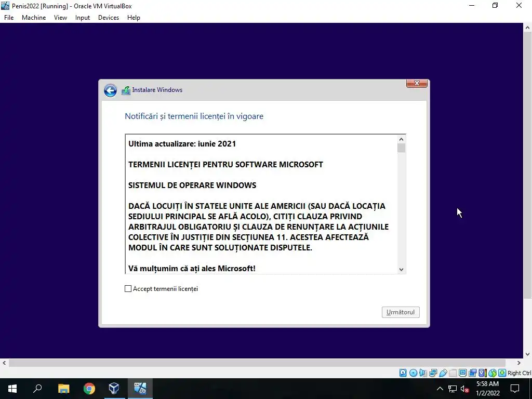Minimize the VirtualBox window
The width and height of the screenshot is (532, 399).
[x=472, y=6]
